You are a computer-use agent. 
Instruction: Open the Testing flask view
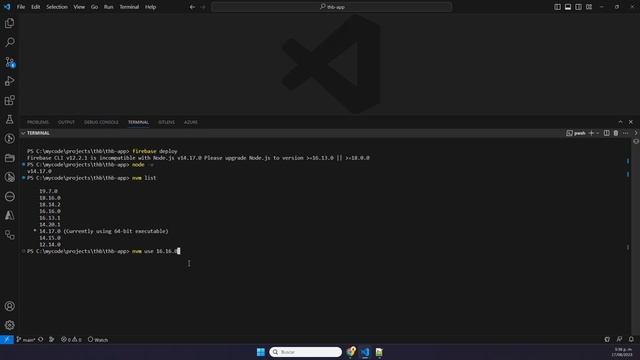point(9,120)
